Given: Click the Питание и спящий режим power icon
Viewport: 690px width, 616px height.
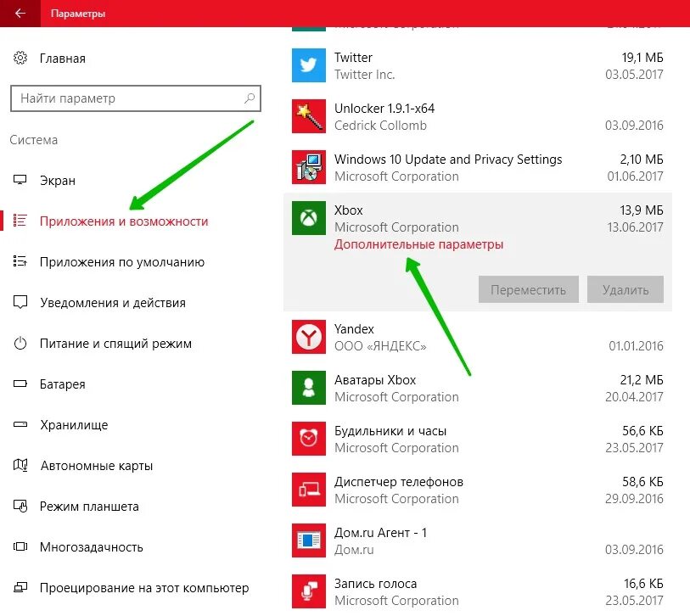Looking at the screenshot, I should pos(20,343).
